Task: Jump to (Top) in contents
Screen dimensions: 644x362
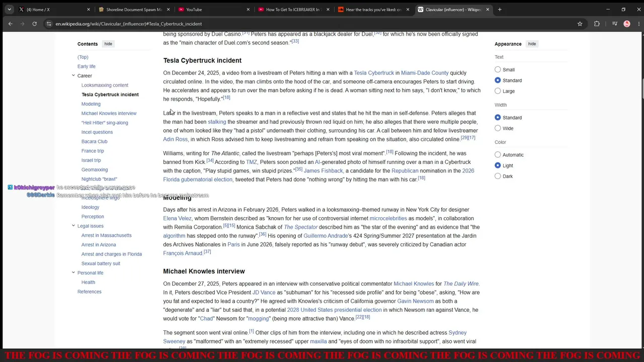Action: click(x=83, y=57)
